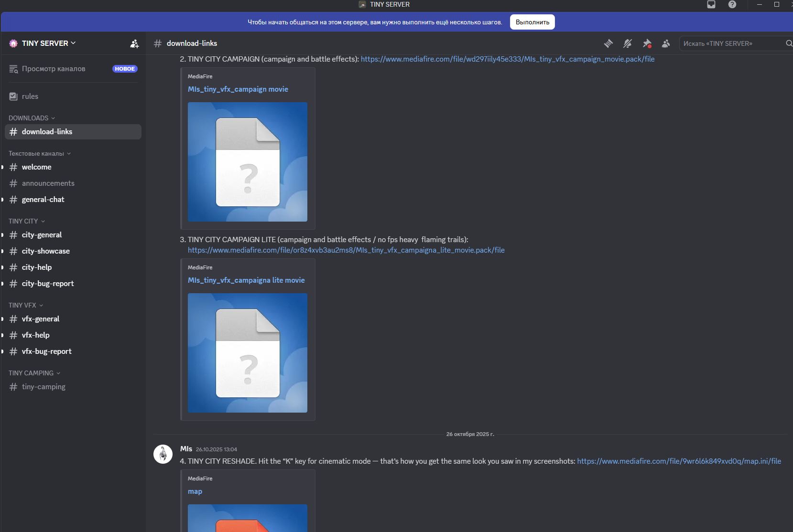Open pinned messages icon
The width and height of the screenshot is (793, 532).
point(647,43)
